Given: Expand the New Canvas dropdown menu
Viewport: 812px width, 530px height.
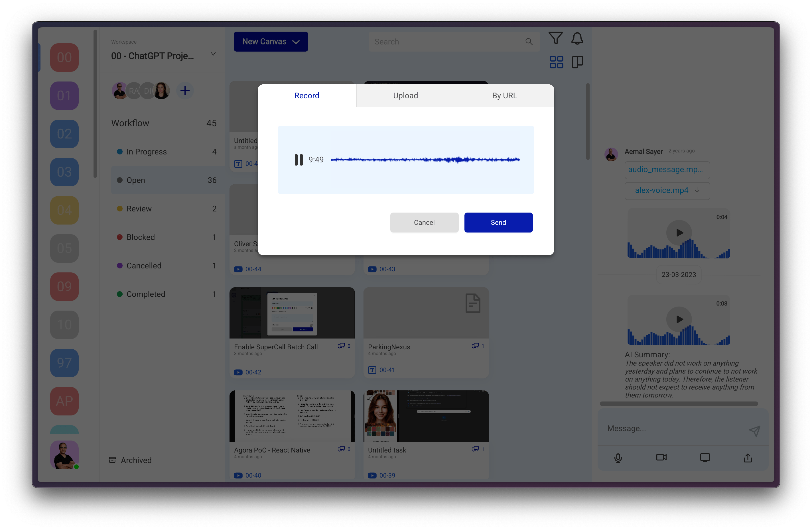Looking at the screenshot, I should coord(294,41).
